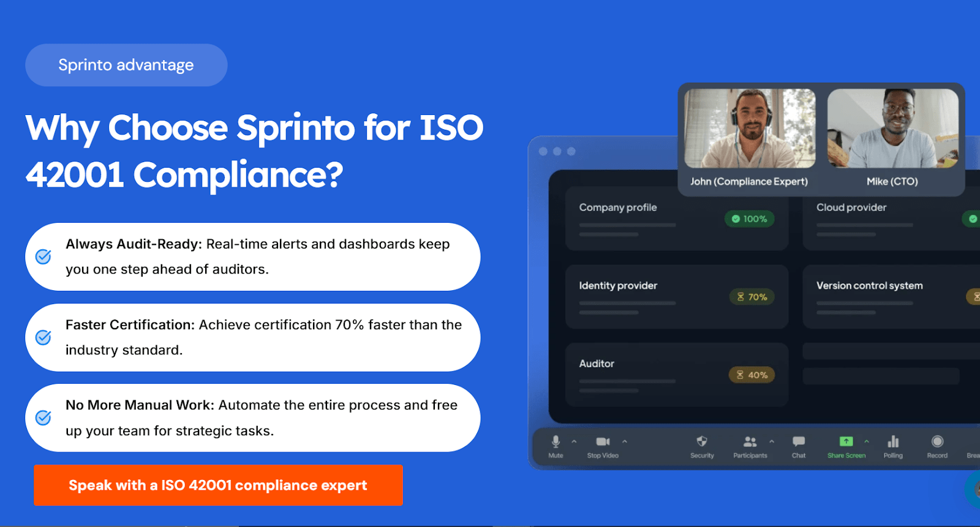Open the Company profile card title
This screenshot has height=527, width=980.
(x=618, y=207)
